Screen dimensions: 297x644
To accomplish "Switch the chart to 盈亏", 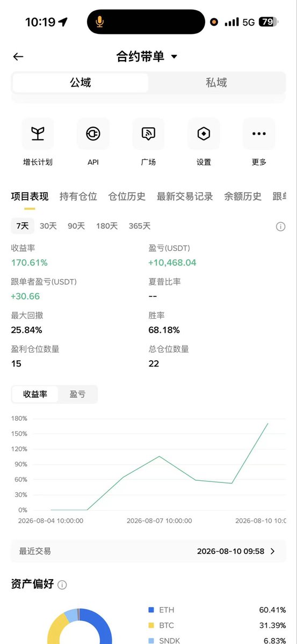I will 77,394.
